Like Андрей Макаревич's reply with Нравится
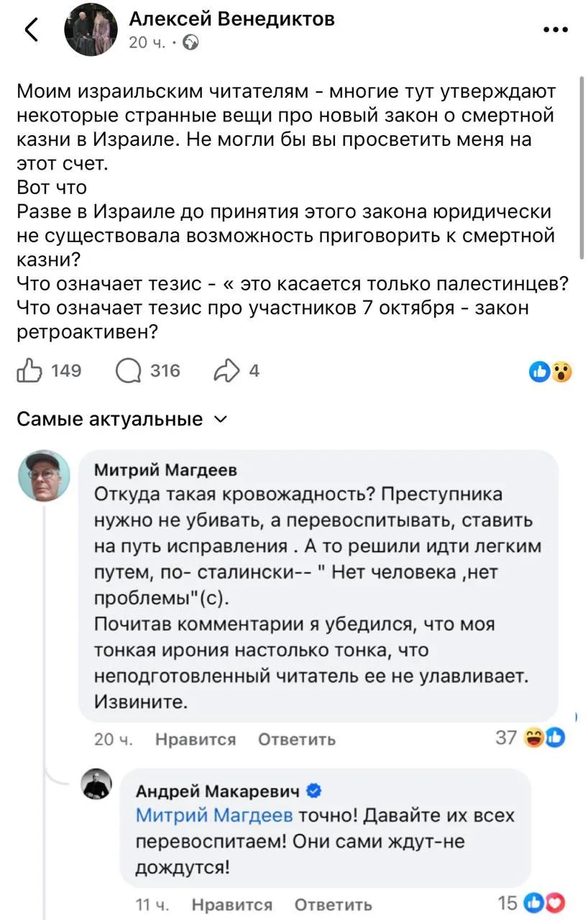Screen dimensions: 588x920 [x=231, y=904]
